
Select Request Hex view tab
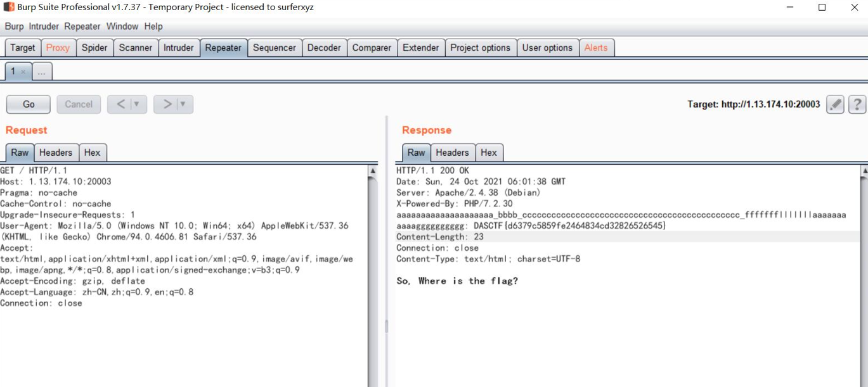click(93, 153)
